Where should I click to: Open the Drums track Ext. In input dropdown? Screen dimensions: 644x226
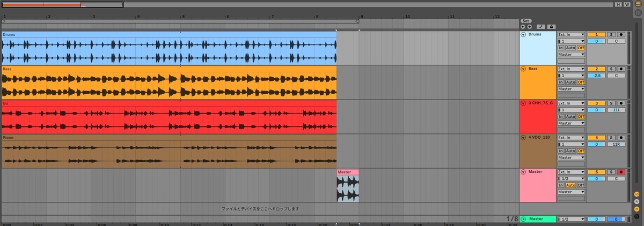point(570,34)
